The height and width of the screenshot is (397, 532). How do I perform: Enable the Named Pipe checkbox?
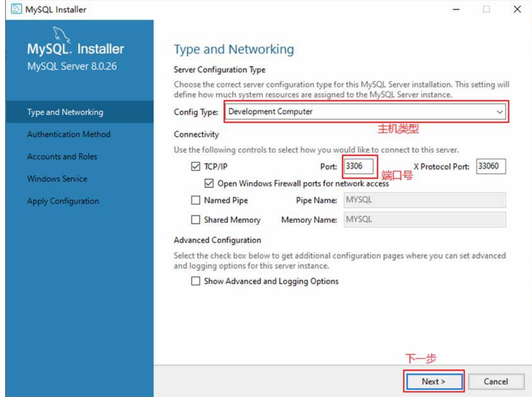195,200
